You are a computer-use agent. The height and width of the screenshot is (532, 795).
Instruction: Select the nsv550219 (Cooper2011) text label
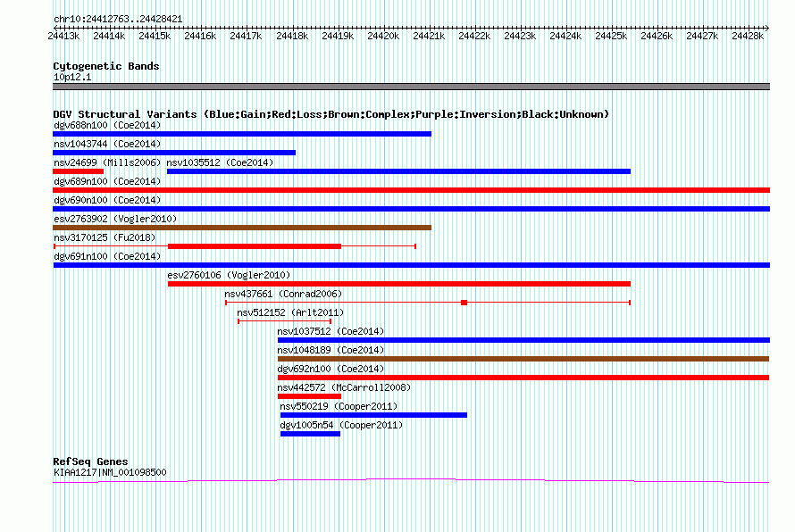click(x=339, y=406)
